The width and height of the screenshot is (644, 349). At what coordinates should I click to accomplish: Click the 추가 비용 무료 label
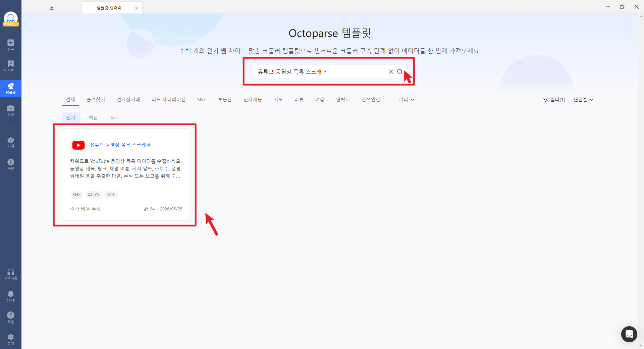pyautogui.click(x=85, y=209)
